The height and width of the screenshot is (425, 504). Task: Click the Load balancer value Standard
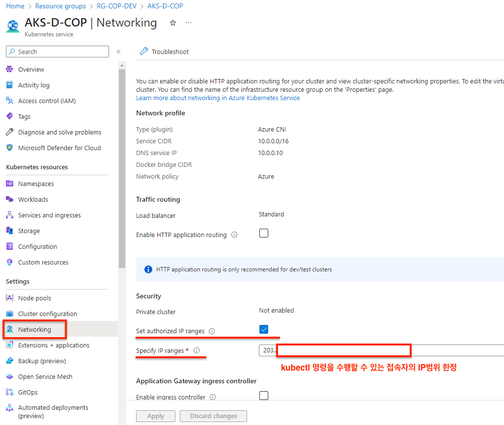tap(271, 214)
